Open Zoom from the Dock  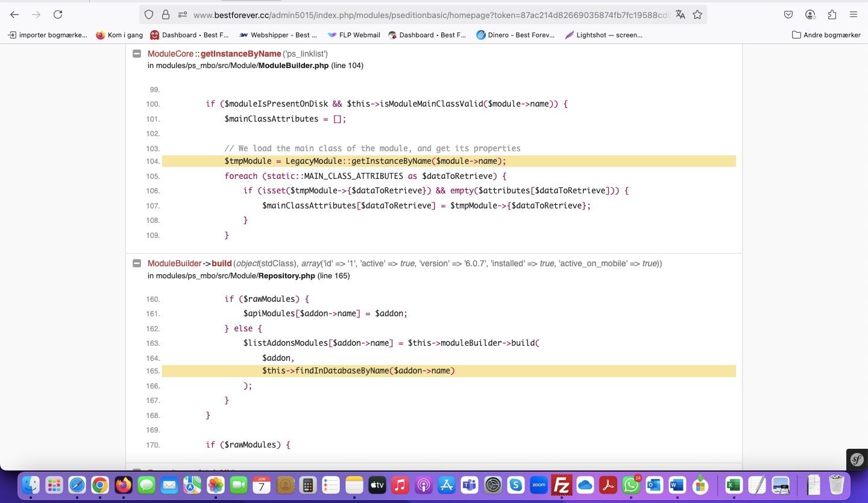pos(538,485)
